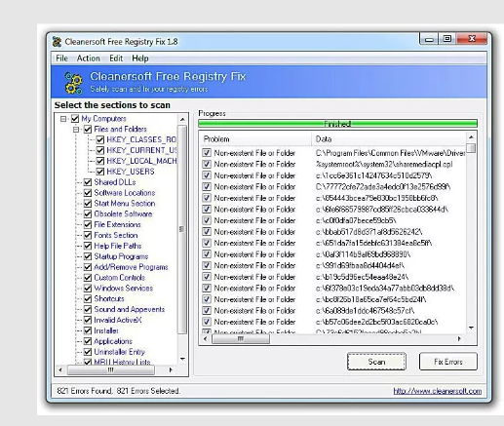Screen dimensions: 504x426
Task: Open the File menu
Action: click(x=61, y=58)
